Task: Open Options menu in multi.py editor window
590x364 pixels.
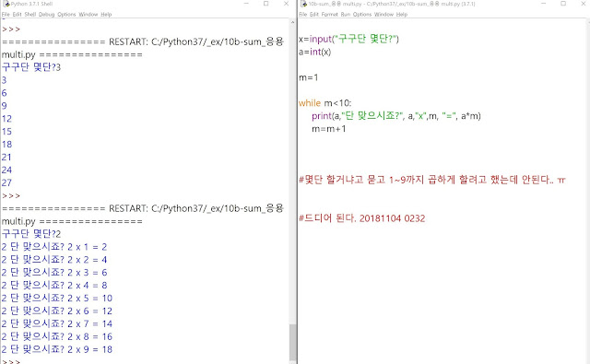Action: pos(362,15)
